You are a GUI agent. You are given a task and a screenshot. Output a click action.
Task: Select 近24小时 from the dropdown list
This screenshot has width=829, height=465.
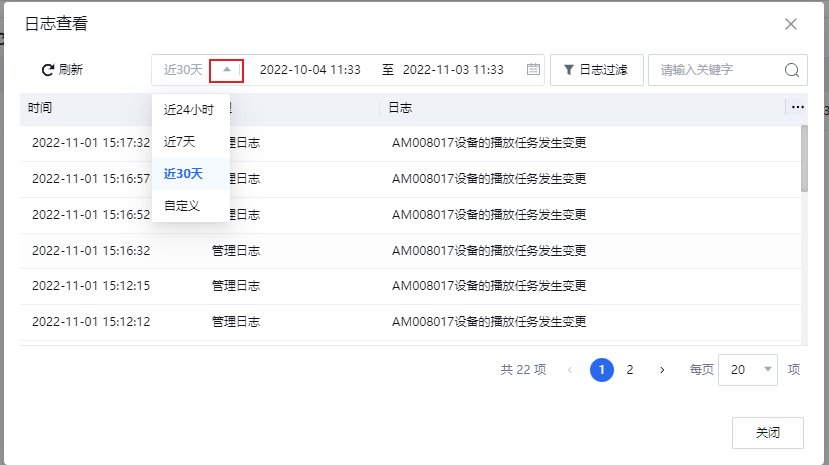pyautogui.click(x=189, y=110)
